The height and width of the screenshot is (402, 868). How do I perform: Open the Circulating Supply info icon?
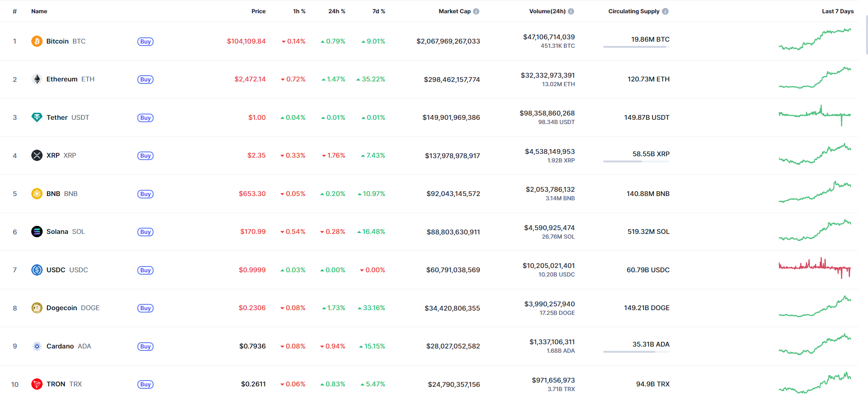(665, 11)
